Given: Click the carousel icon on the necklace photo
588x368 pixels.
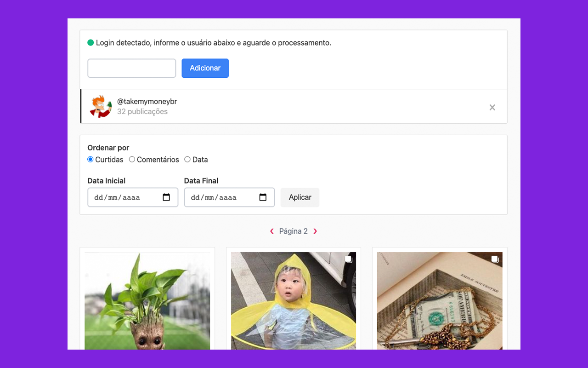Looking at the screenshot, I should click(495, 259).
